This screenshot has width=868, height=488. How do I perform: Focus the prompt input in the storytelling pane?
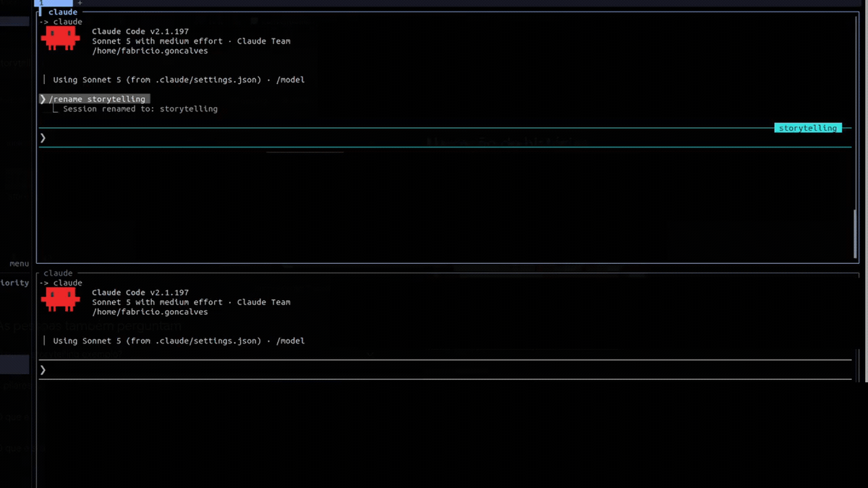click(x=445, y=137)
